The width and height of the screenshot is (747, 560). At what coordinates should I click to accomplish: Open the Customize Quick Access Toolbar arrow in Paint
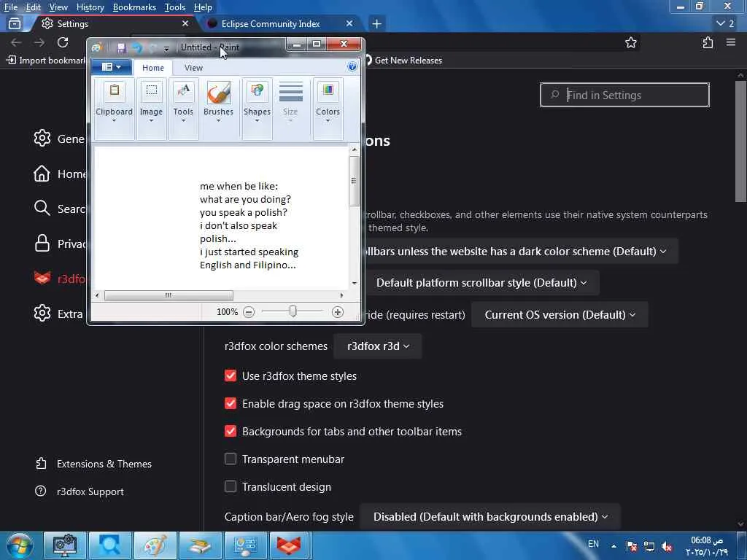coord(166,48)
